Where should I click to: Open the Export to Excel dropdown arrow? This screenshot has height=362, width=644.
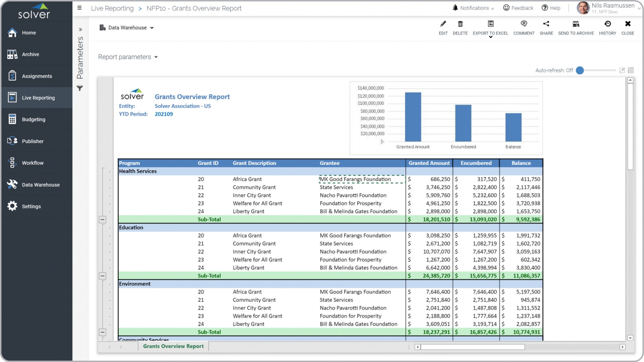(491, 37)
